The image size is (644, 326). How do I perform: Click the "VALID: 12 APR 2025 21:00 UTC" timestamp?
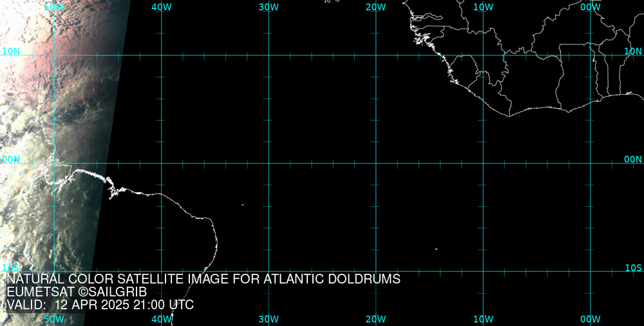coord(100,305)
